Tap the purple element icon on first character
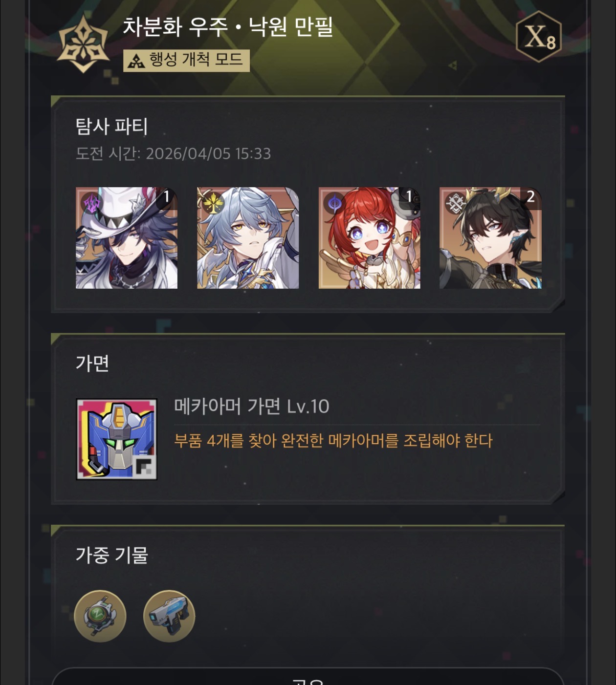 91,202
